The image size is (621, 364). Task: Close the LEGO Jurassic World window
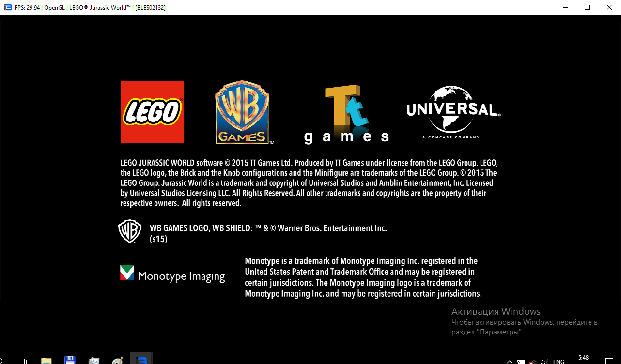click(609, 7)
